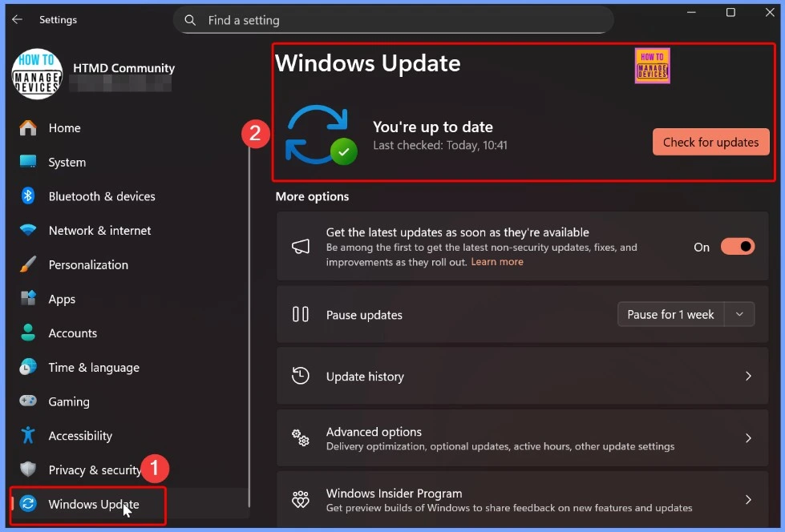The image size is (785, 532).
Task: Select the Personalization brush icon
Action: 29,264
